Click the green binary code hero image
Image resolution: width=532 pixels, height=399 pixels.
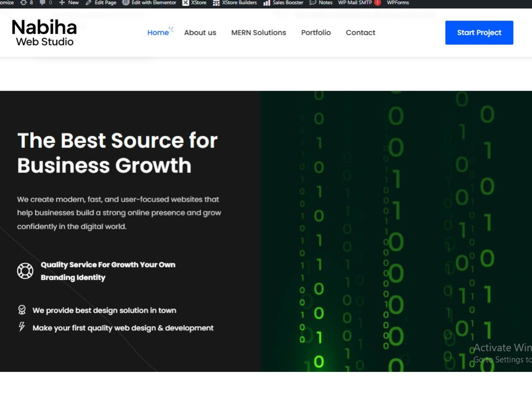click(396, 231)
